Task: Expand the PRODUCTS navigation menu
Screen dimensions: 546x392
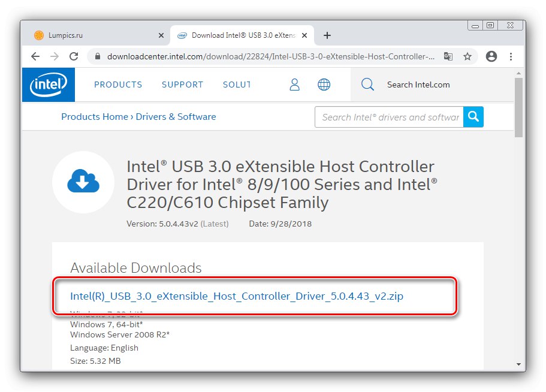Action: (118, 85)
